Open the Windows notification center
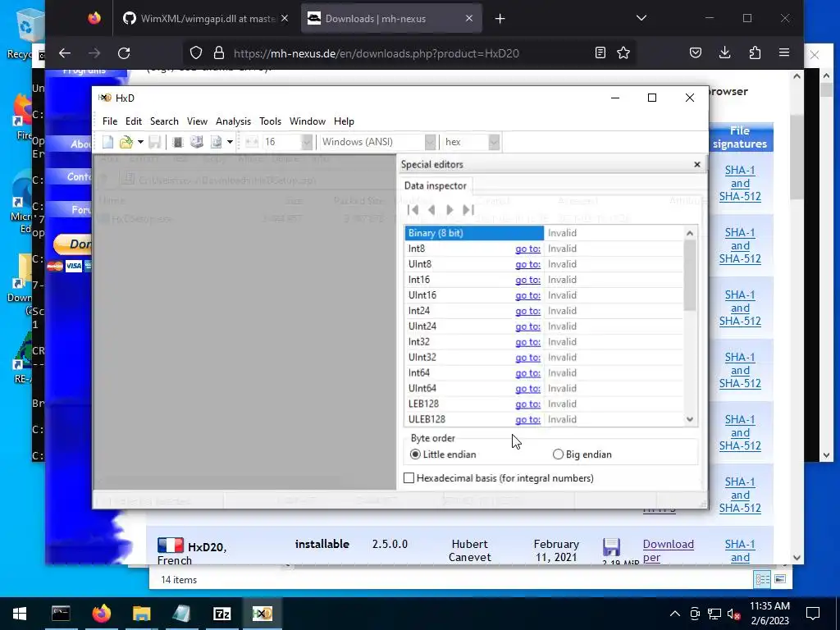Viewport: 840px width, 630px height. tap(813, 614)
